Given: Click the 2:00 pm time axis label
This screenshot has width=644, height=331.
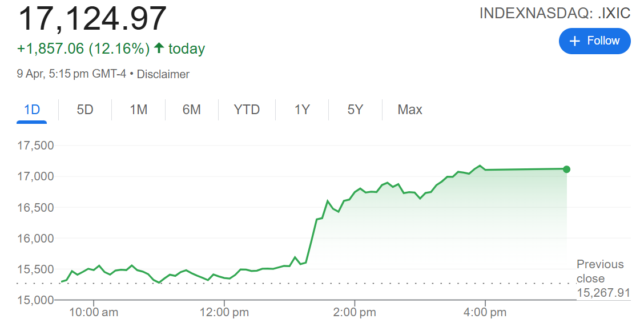Looking at the screenshot, I should [355, 312].
